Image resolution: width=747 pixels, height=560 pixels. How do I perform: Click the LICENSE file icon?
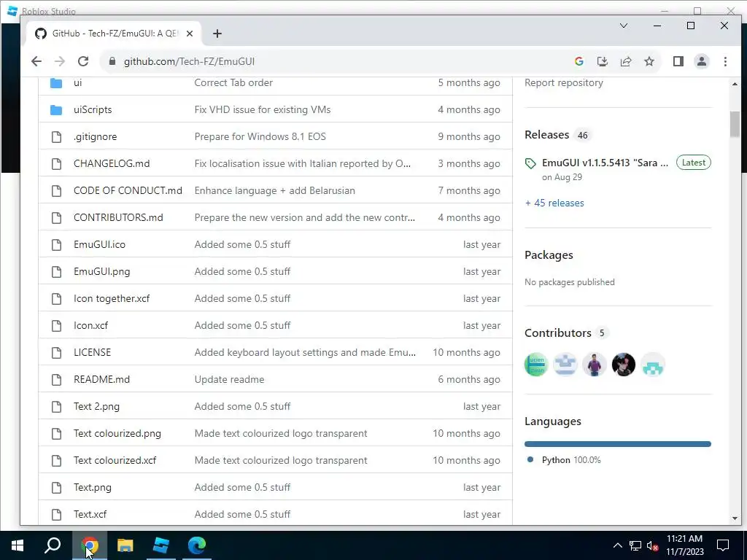click(56, 353)
